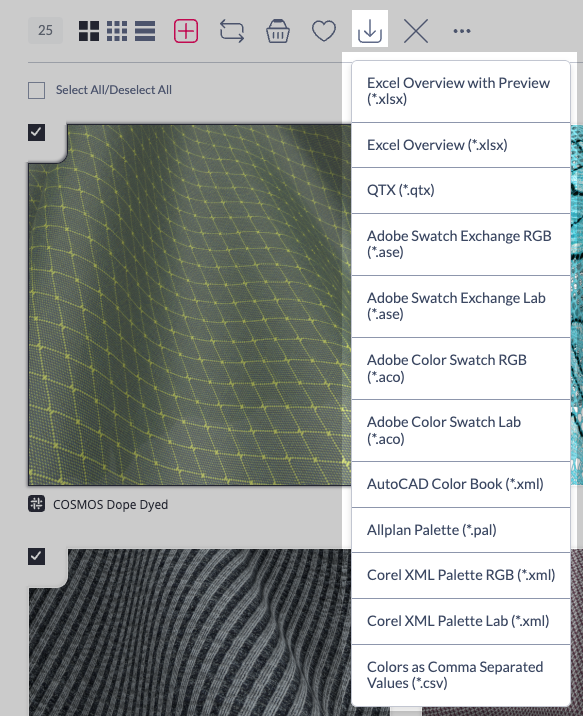Select Corel XML Palette RGB (*.xml)
The width and height of the screenshot is (583, 716).
tap(461, 575)
